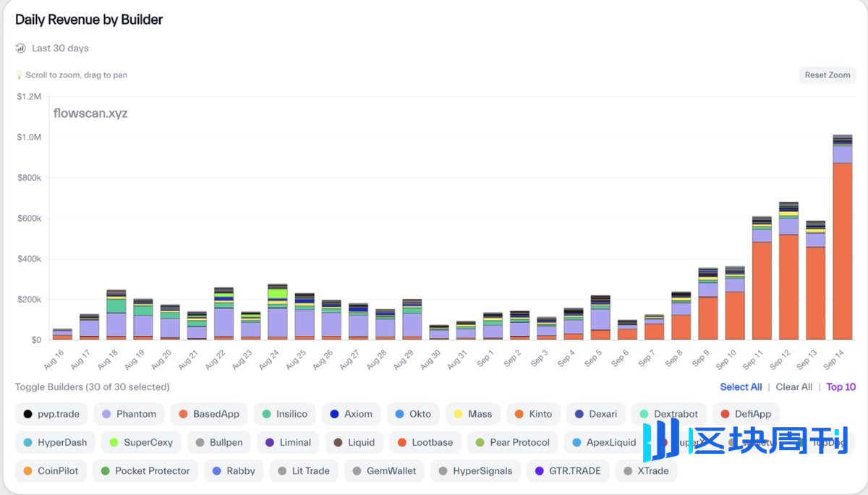868x495 pixels.
Task: Show only Top 10 builders
Action: tap(841, 387)
